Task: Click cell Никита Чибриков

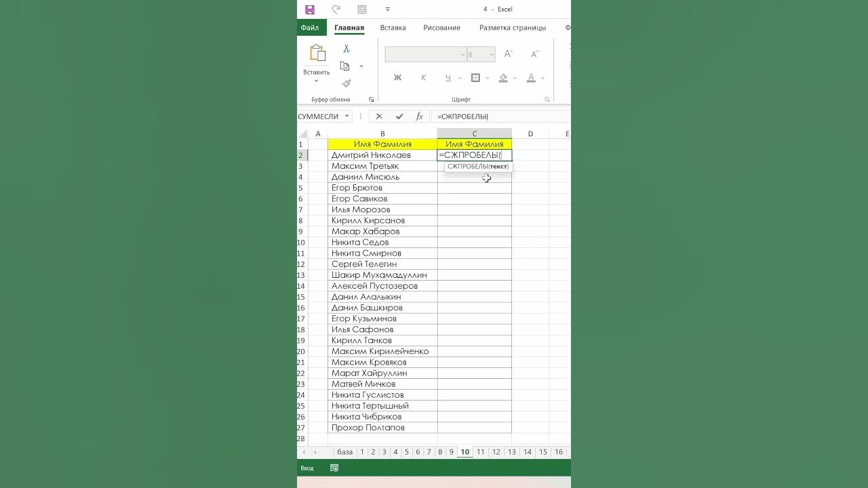Action: [x=382, y=417]
